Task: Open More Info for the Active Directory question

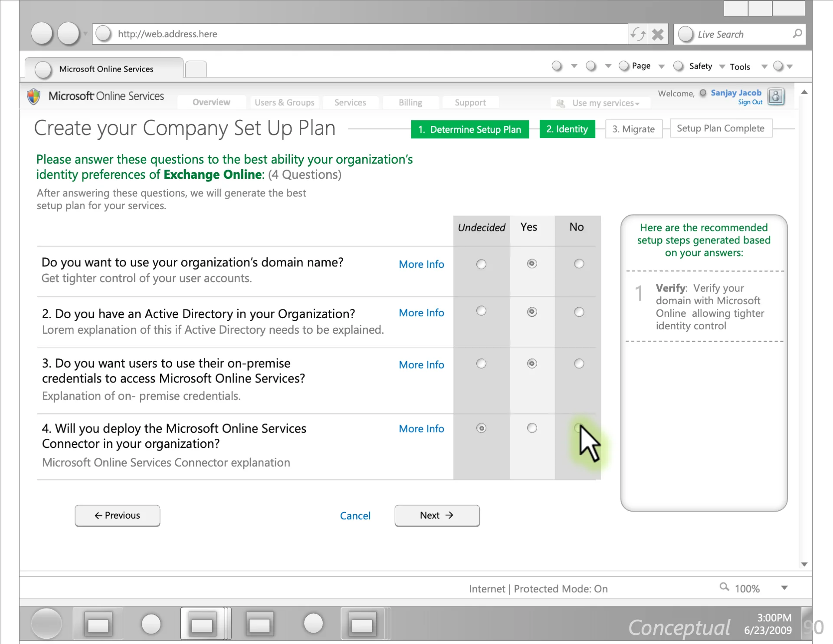Action: (421, 312)
